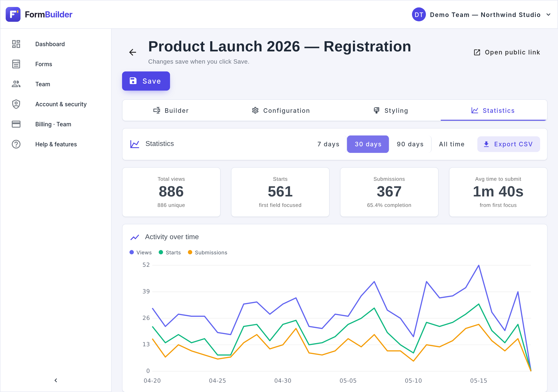Export statistics as CSV
This screenshot has width=558, height=392.
pyautogui.click(x=509, y=144)
